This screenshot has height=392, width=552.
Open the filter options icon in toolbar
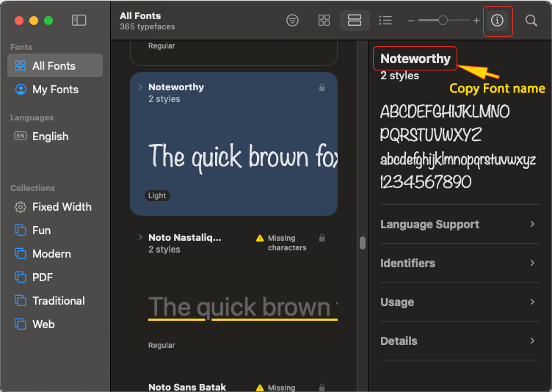292,21
